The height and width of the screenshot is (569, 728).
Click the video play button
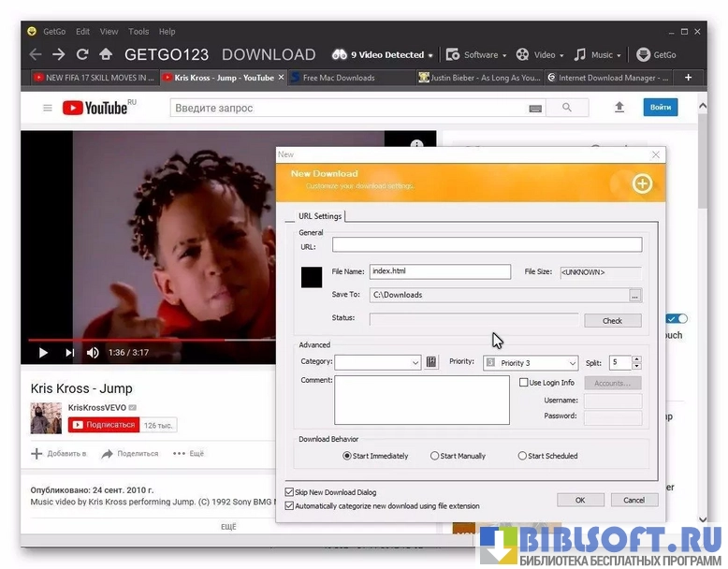pyautogui.click(x=43, y=353)
